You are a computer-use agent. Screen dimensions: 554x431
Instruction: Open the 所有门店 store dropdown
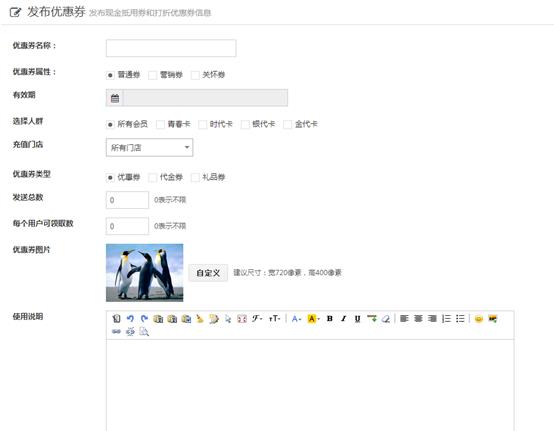[149, 147]
